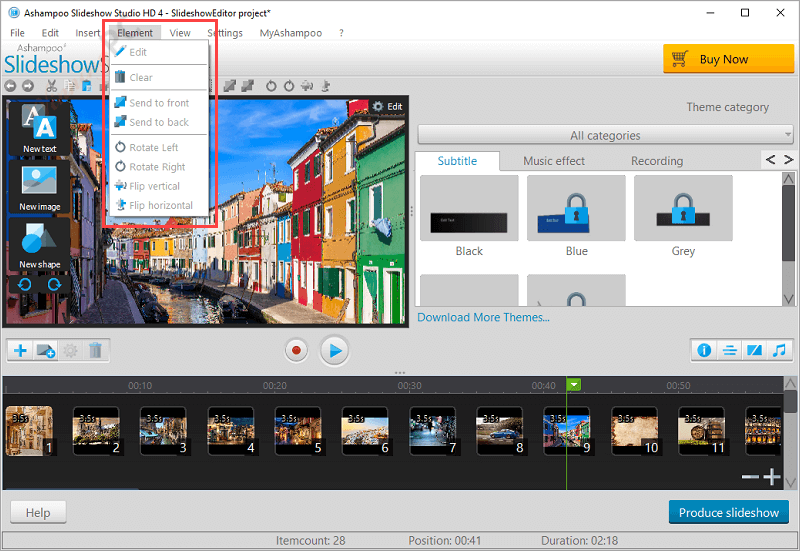Screen dimensions: 800x551
Task: Show next tabs with right chevron
Action: pos(788,160)
